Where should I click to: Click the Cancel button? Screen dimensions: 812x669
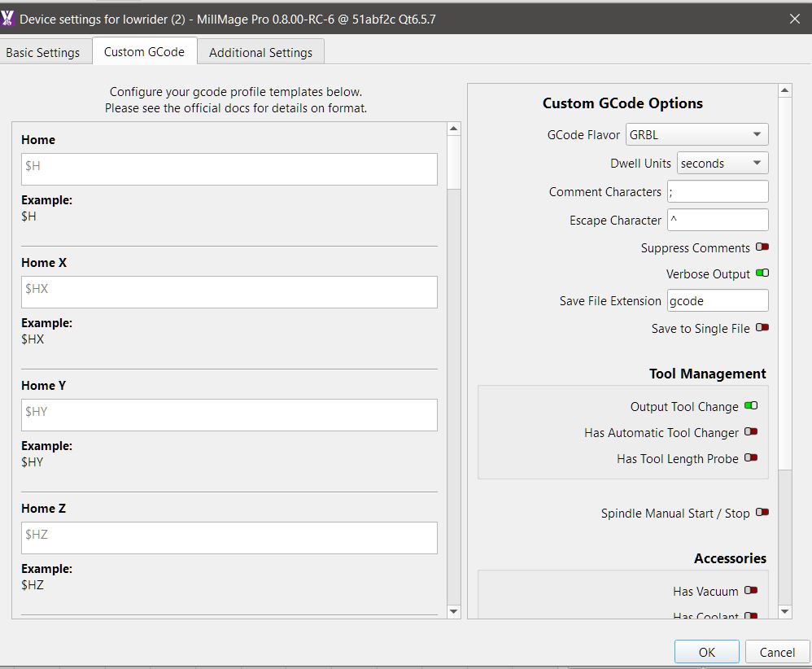point(777,652)
